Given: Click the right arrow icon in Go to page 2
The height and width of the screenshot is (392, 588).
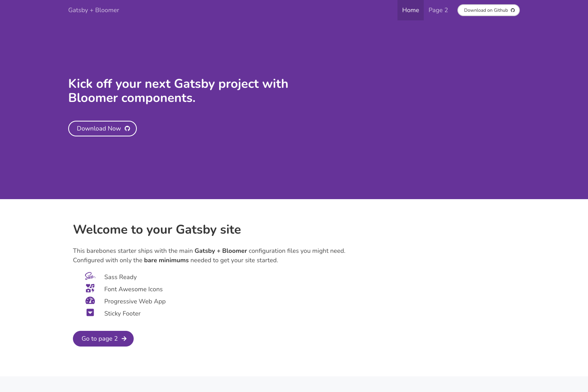Looking at the screenshot, I should 124,338.
